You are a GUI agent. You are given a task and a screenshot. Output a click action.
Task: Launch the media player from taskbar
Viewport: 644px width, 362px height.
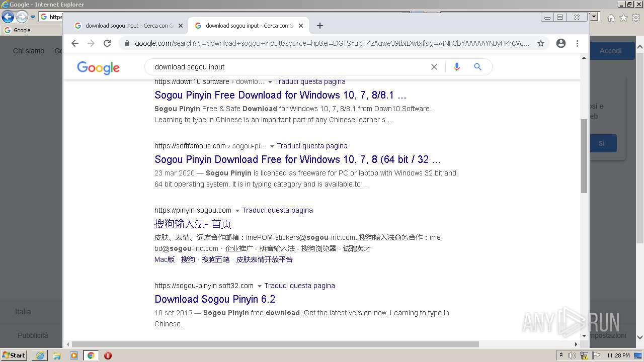(x=74, y=355)
